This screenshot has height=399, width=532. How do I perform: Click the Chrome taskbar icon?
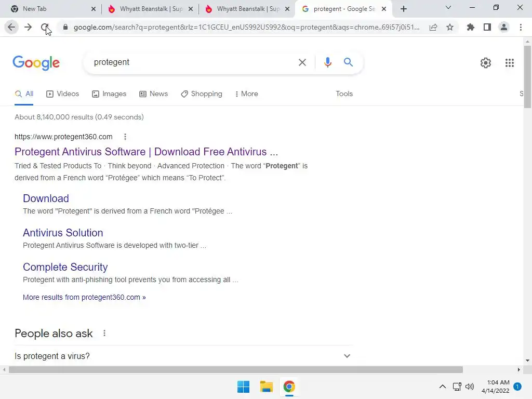coord(289,387)
